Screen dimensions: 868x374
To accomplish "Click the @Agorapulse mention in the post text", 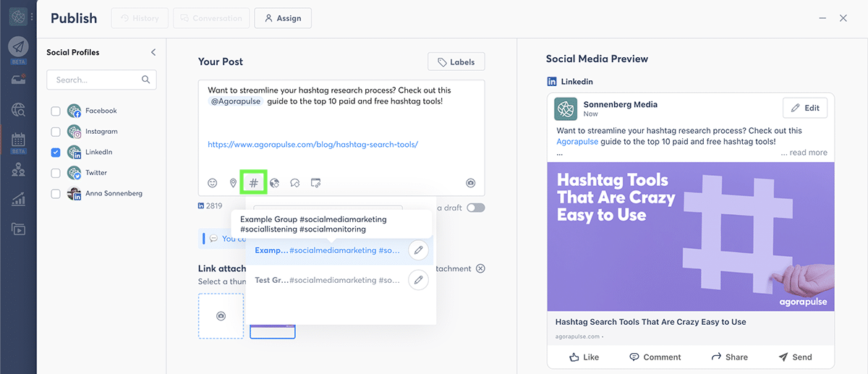I will 236,101.
